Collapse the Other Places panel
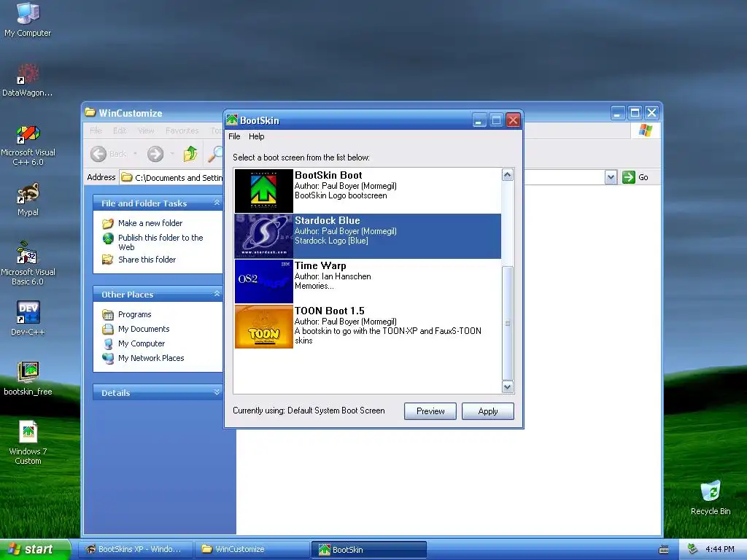 (x=217, y=294)
